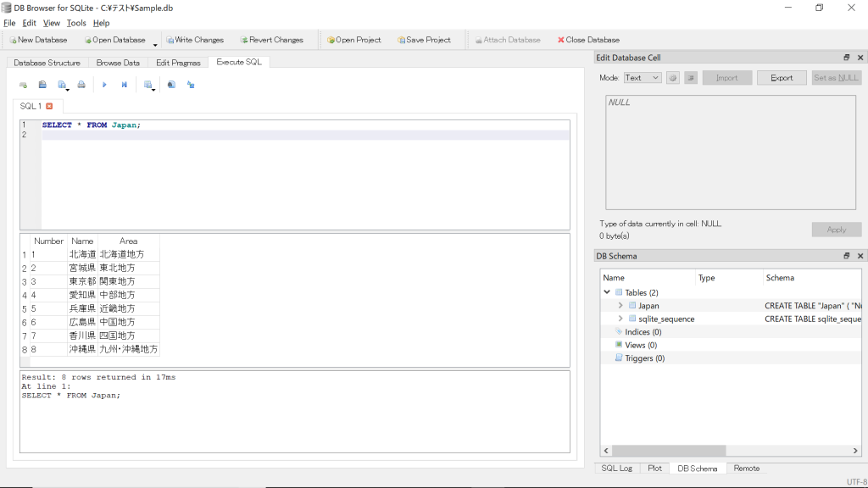Click the find text in editor icon
The width and height of the screenshot is (868, 488).
tap(171, 85)
